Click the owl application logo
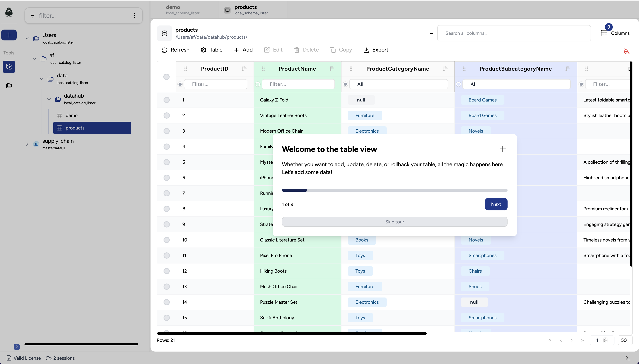 (9, 12)
